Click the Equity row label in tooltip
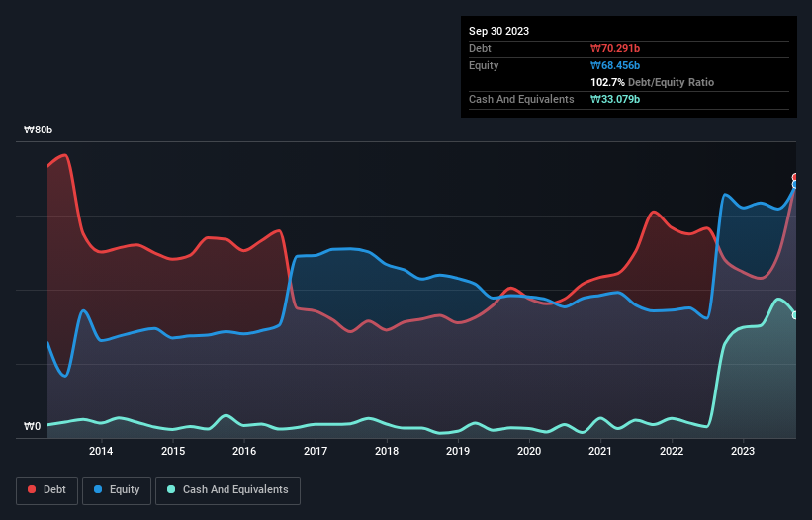This screenshot has width=812, height=520. tap(484, 65)
